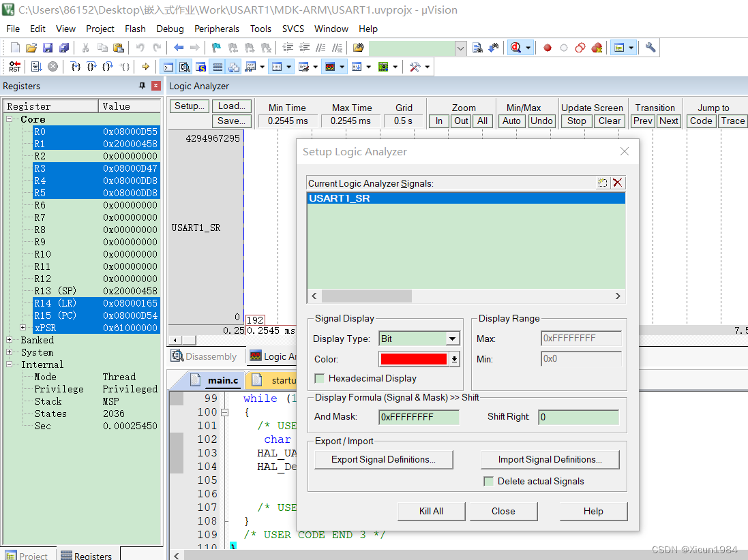Click the Step Into debug icon

pyautogui.click(x=76, y=67)
